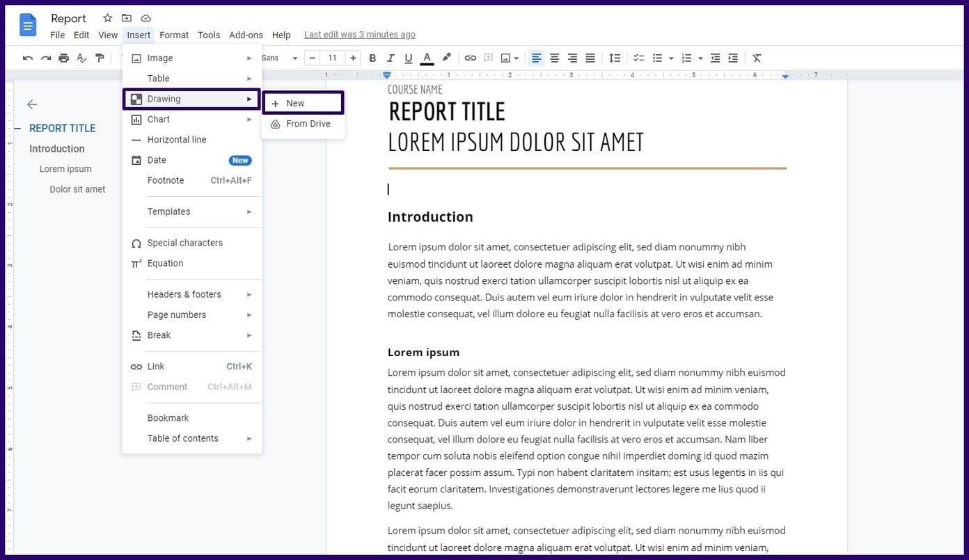Click the decrease indent icon
This screenshot has width=969, height=560.
(716, 58)
